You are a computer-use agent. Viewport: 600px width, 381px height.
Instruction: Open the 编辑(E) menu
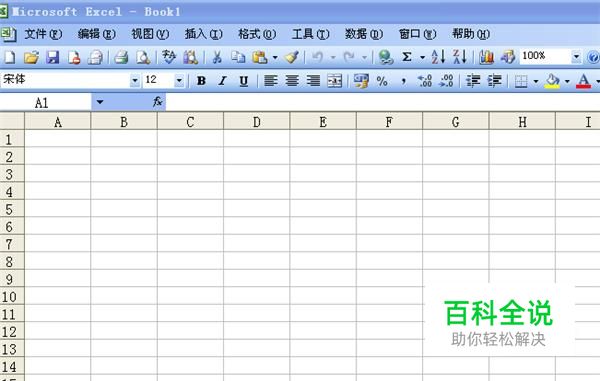coord(96,34)
